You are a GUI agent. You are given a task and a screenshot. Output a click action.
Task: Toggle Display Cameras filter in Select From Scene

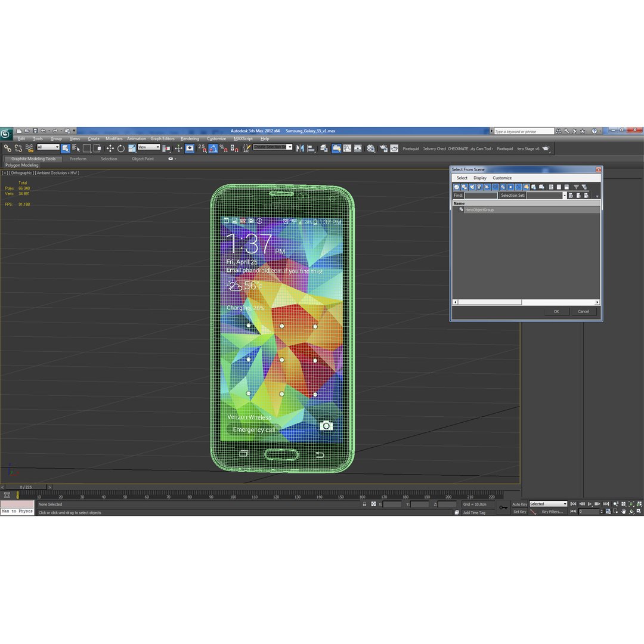(x=479, y=187)
